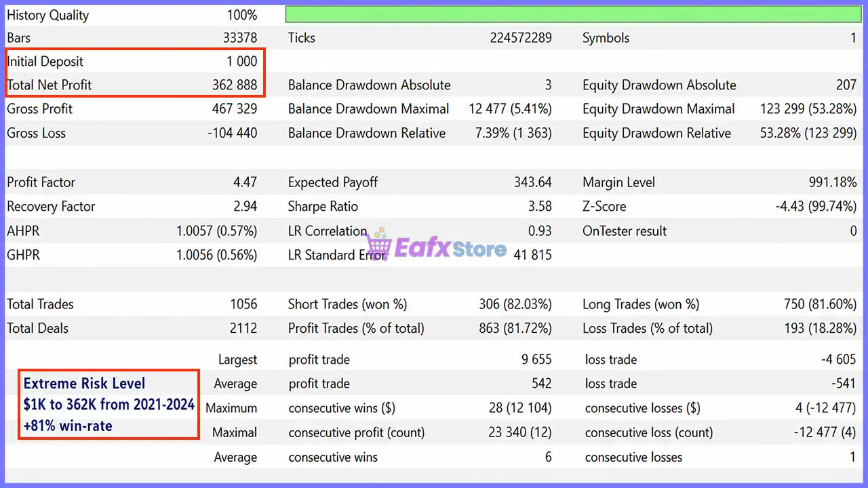
Task: Select the Equity Drawdown Absolute value 207
Action: (x=846, y=85)
